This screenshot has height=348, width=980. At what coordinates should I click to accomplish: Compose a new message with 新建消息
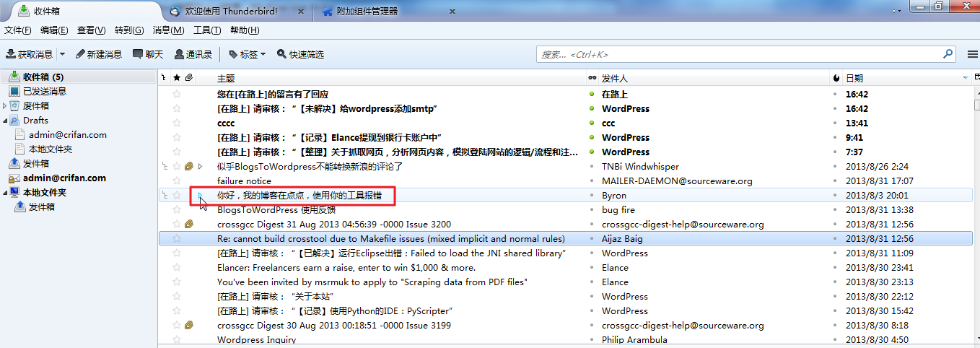tap(99, 54)
